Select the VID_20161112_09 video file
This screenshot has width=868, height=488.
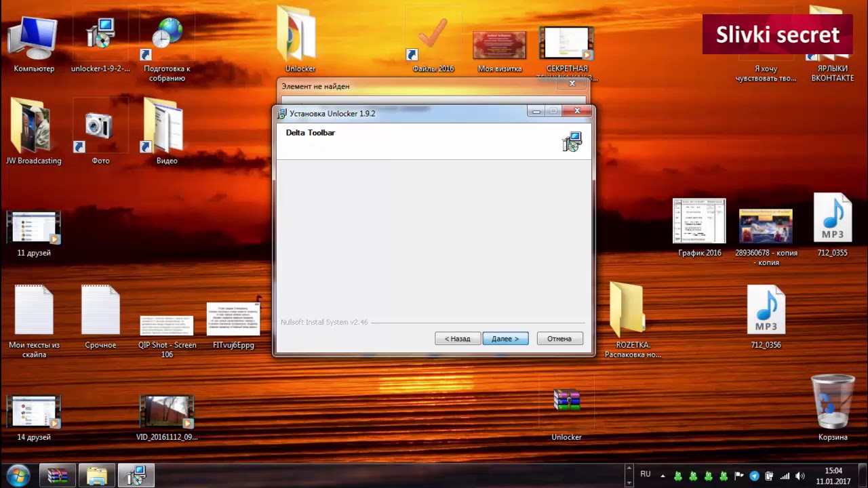pyautogui.click(x=167, y=418)
